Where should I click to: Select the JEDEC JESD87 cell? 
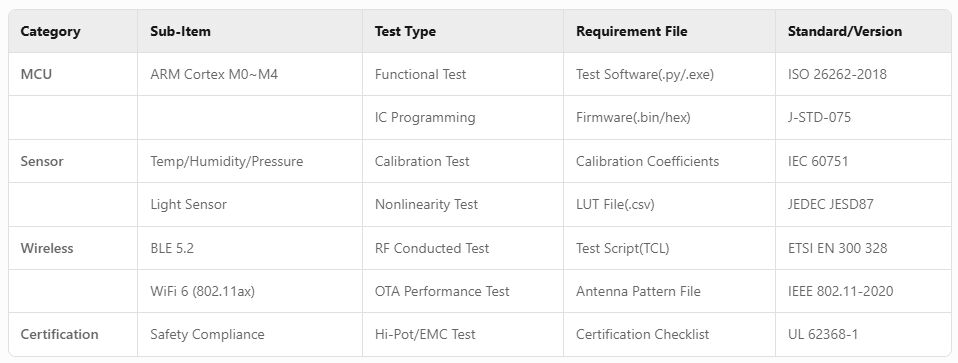(863, 205)
